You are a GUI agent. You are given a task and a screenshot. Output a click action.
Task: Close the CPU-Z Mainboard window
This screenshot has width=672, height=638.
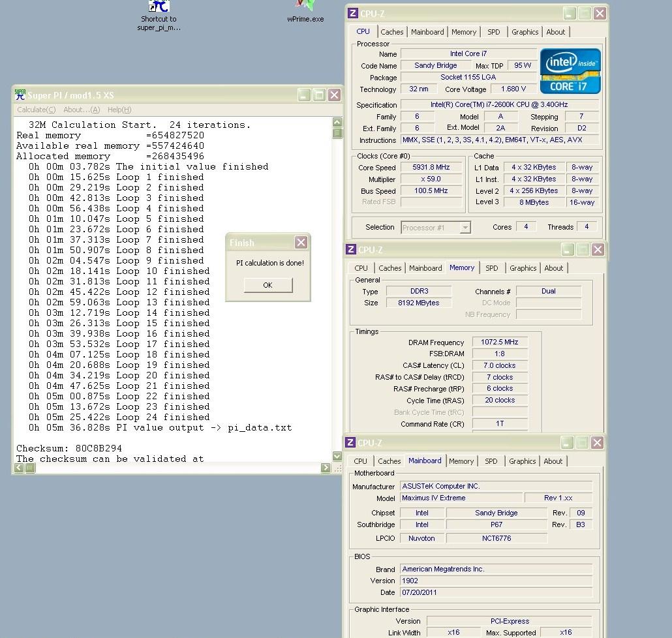597,442
